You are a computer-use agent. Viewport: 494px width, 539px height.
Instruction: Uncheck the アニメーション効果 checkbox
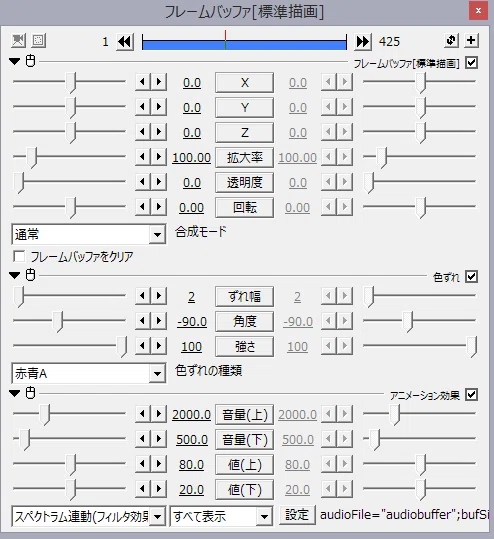click(x=471, y=395)
